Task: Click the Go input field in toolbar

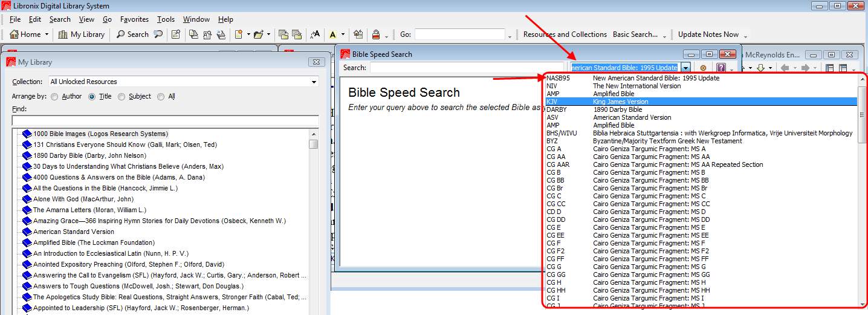Action: (x=459, y=34)
